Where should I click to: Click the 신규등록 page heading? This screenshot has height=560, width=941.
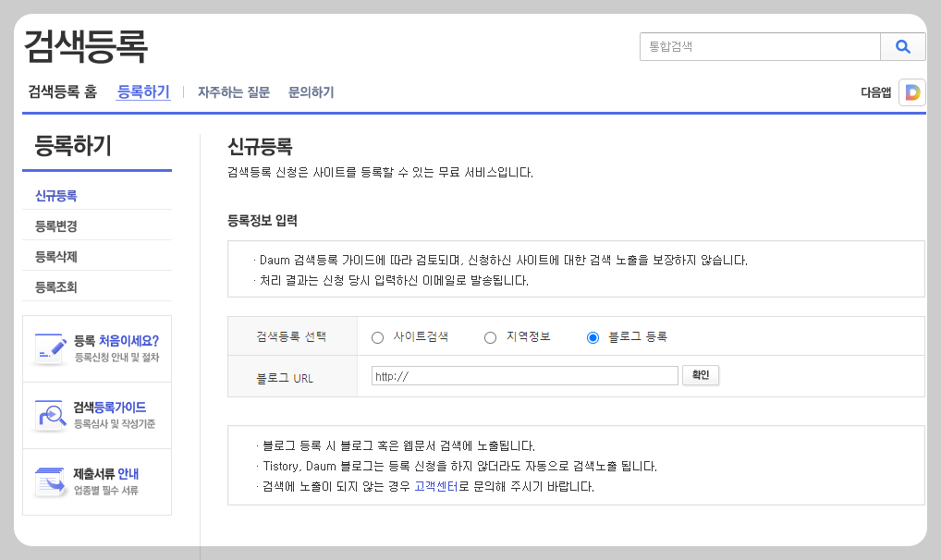click(x=260, y=146)
